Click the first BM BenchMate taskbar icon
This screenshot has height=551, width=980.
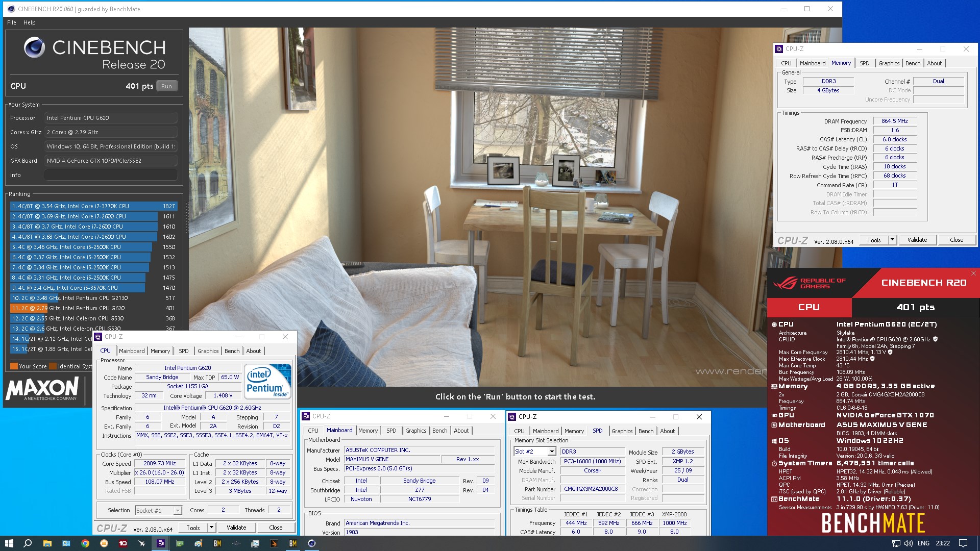pyautogui.click(x=217, y=543)
